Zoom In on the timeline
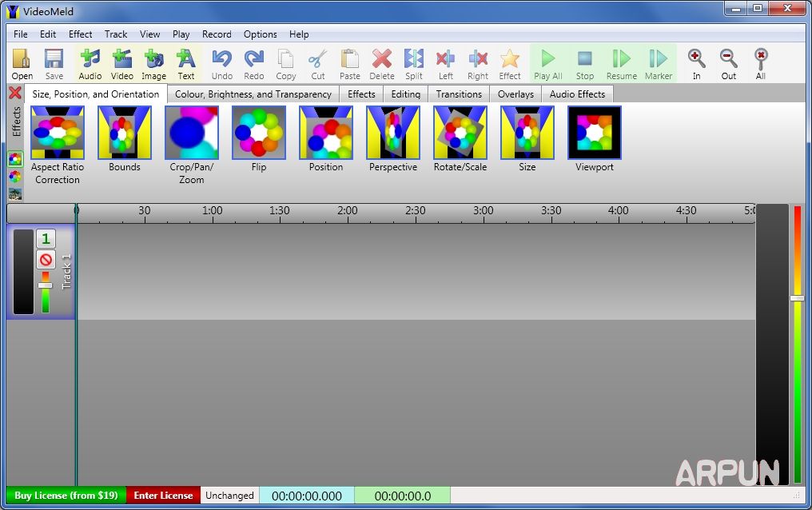 (696, 63)
